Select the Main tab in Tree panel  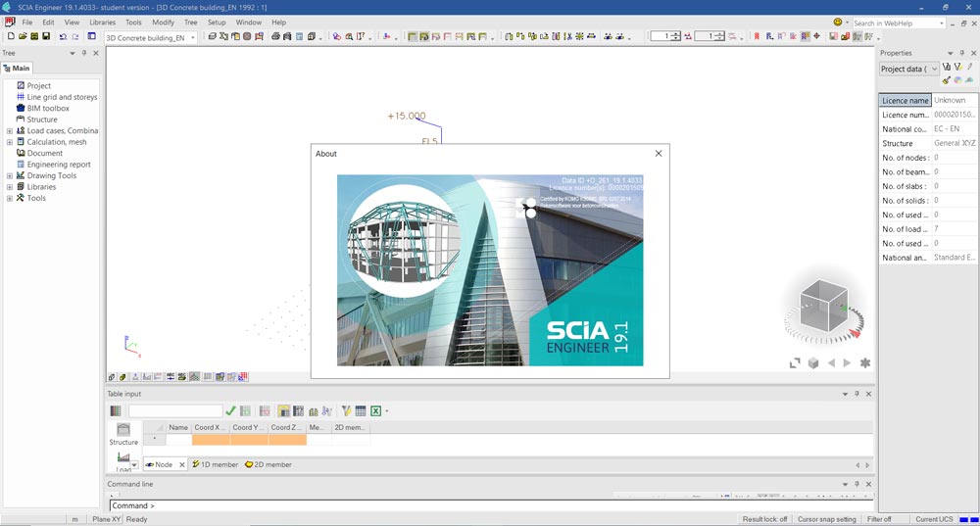pos(17,69)
